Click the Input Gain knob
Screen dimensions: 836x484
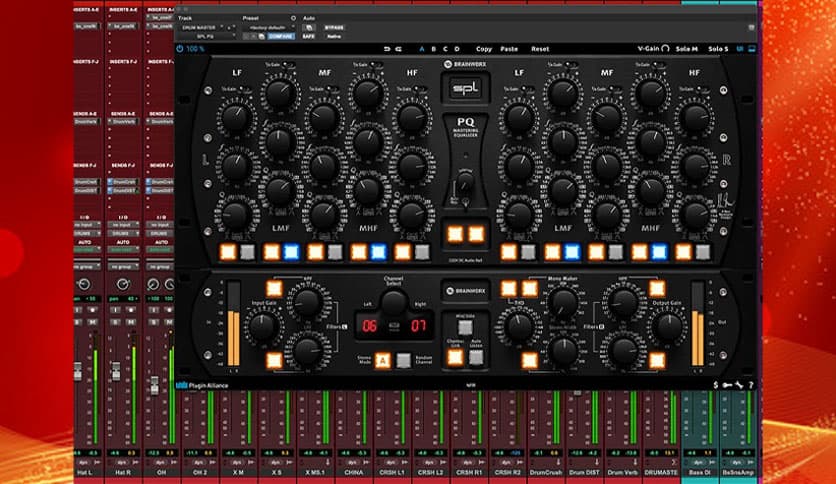click(263, 326)
